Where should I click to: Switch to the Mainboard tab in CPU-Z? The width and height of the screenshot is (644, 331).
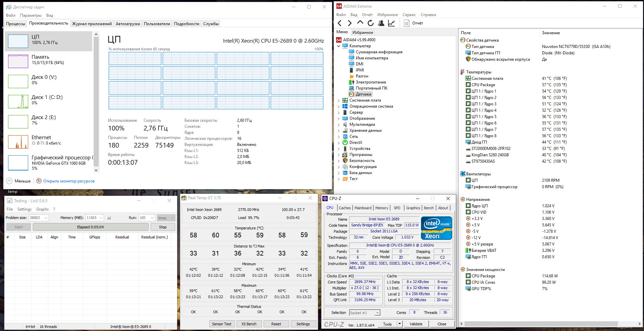point(363,208)
